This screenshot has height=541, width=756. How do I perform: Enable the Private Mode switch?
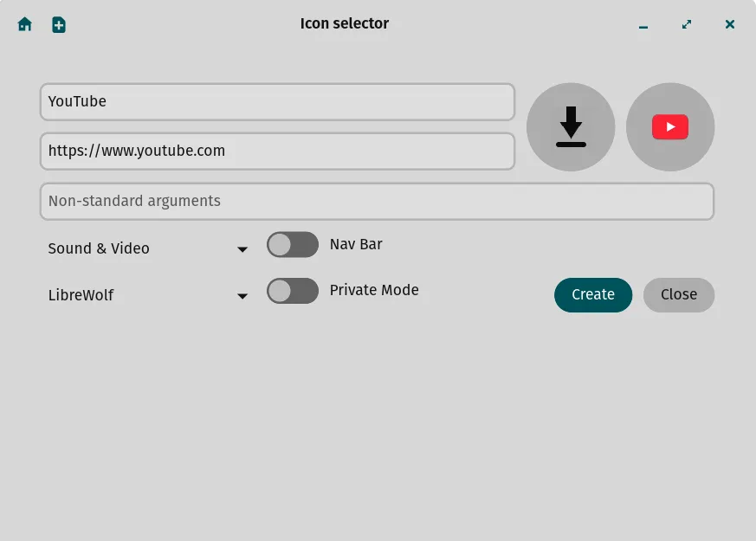[293, 291]
